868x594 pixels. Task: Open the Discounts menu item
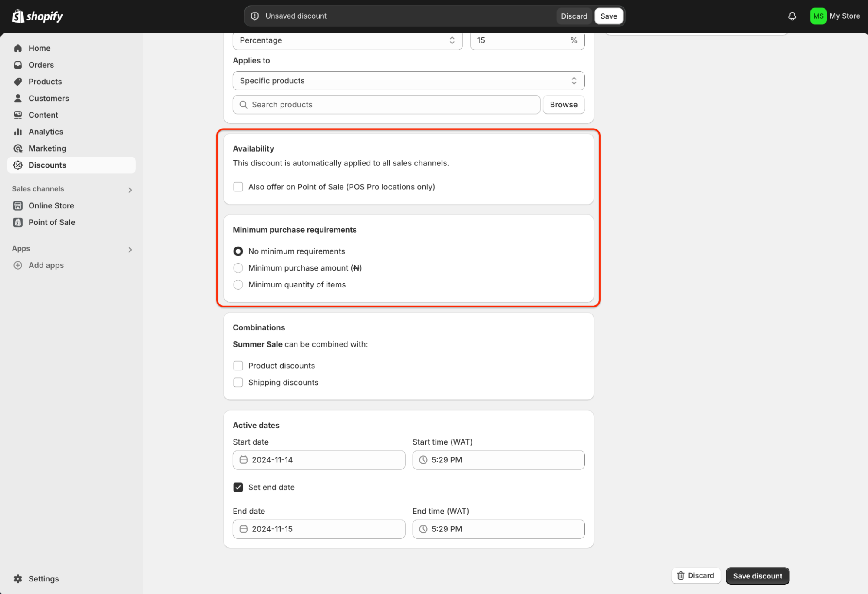(47, 165)
